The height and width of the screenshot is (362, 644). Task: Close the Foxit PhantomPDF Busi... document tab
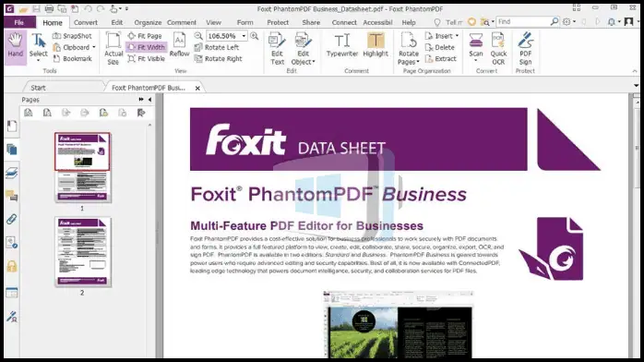pyautogui.click(x=197, y=88)
